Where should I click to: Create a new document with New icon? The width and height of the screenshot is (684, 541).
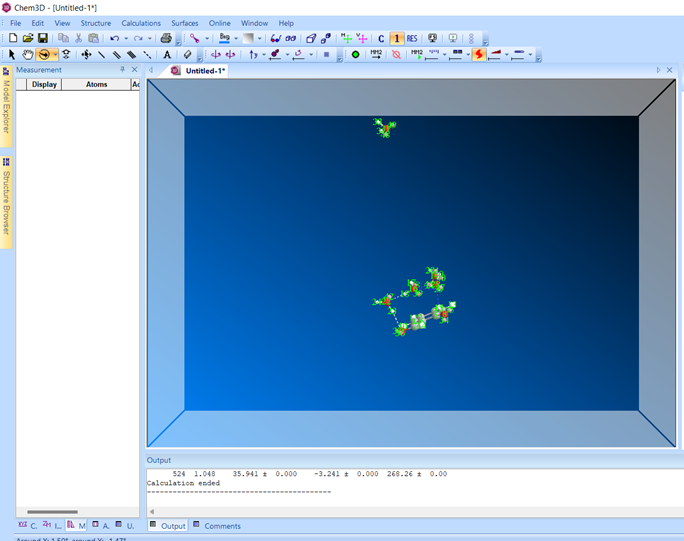[x=13, y=38]
